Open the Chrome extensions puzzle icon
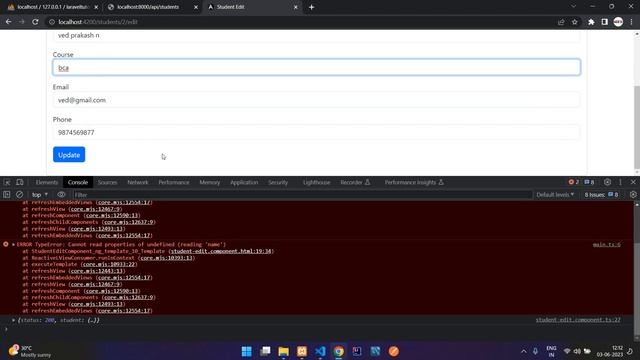 pyautogui.click(x=591, y=22)
